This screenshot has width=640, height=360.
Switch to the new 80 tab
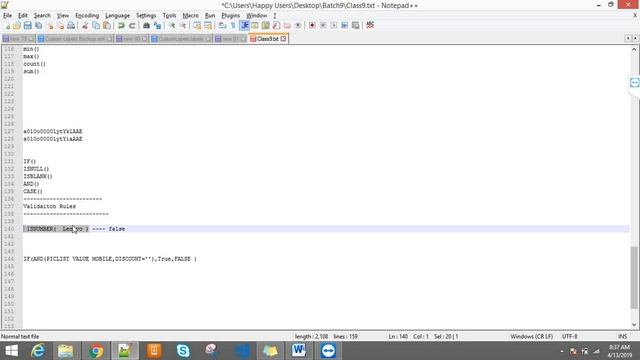click(131, 39)
